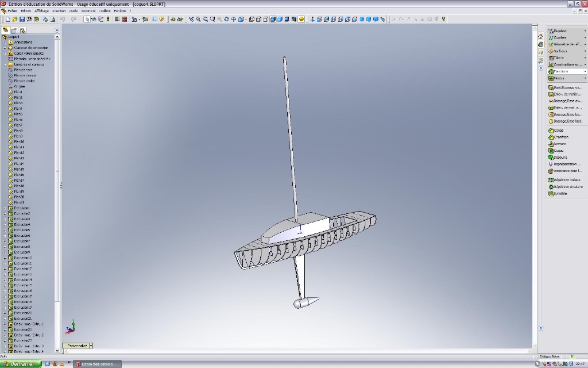588x368 pixels.
Task: Expand the Extrusion1 tree node
Action: 5,208
